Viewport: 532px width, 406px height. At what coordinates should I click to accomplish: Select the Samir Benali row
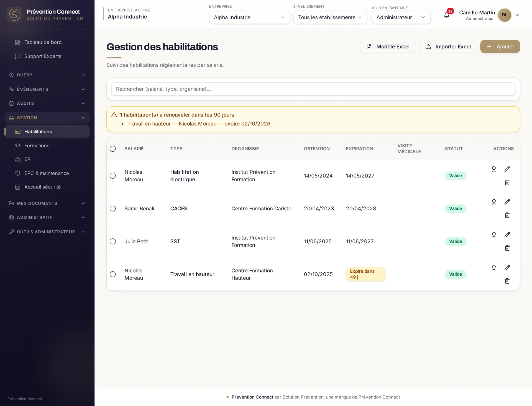(113, 209)
